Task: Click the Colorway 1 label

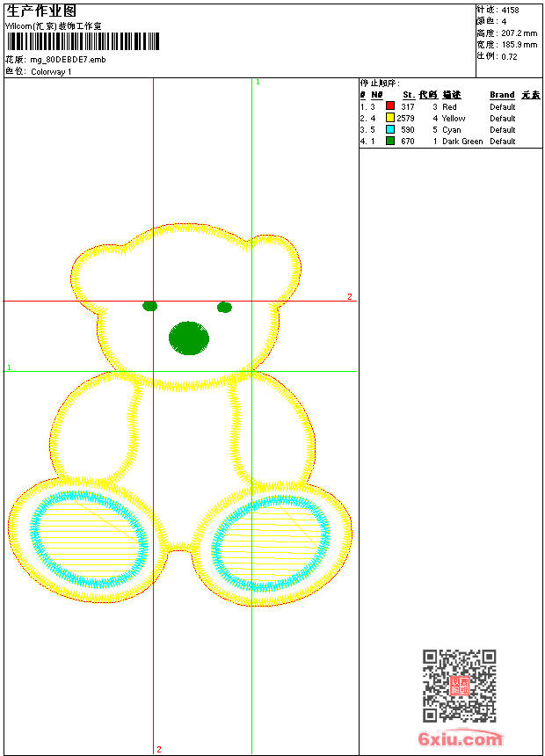Action: (51, 72)
